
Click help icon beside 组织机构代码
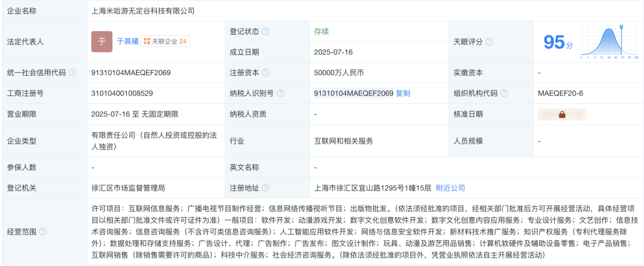504,93
